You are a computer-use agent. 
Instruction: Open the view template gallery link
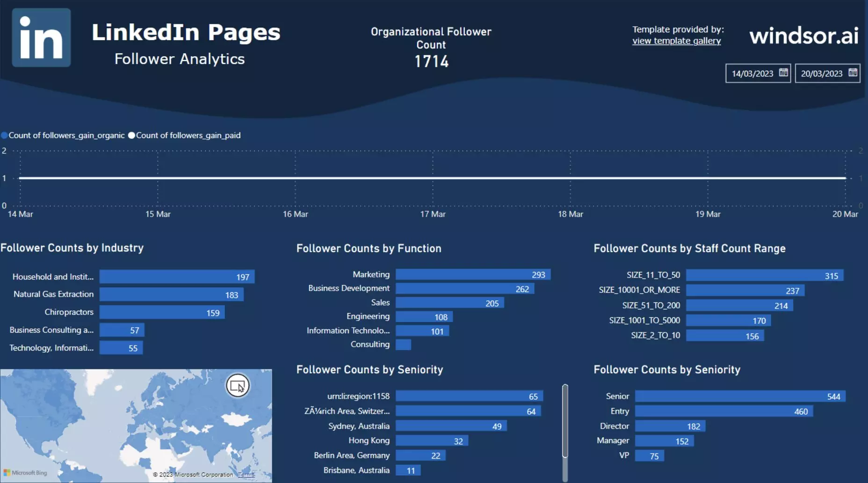(x=677, y=41)
